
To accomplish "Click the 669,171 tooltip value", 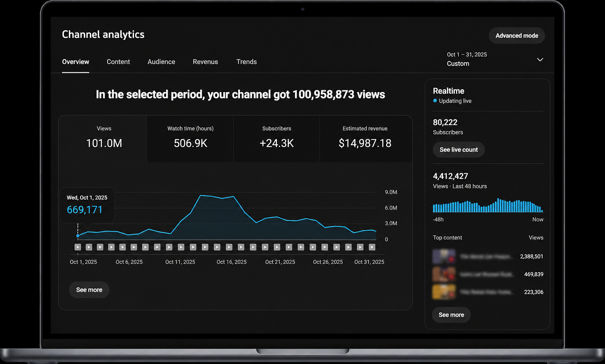I will coord(85,209).
